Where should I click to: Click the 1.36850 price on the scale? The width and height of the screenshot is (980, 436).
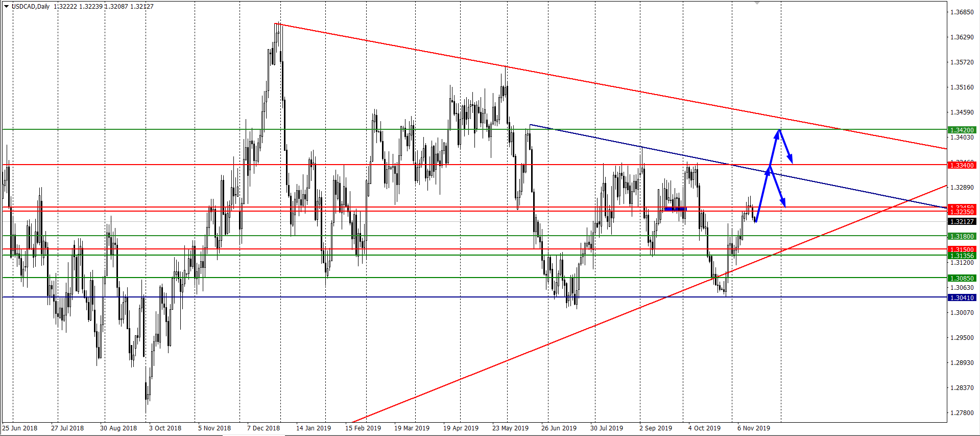click(962, 12)
